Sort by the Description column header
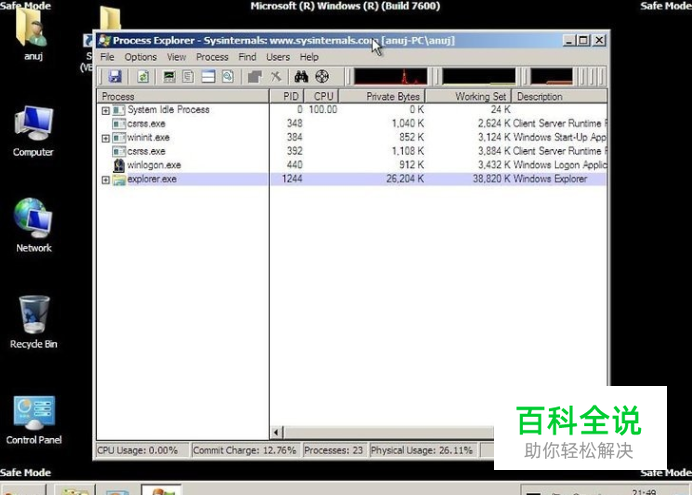692x495 pixels. coord(560,96)
